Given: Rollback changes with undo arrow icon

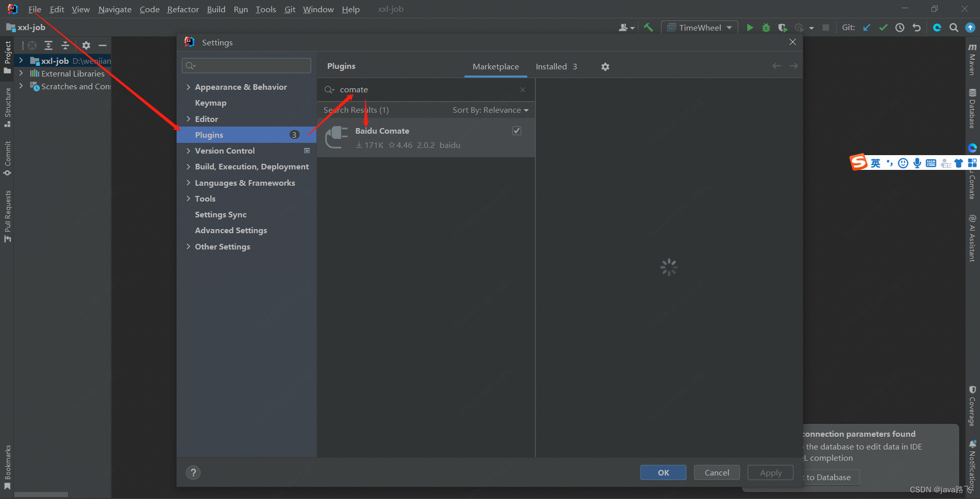Looking at the screenshot, I should pyautogui.click(x=917, y=28).
